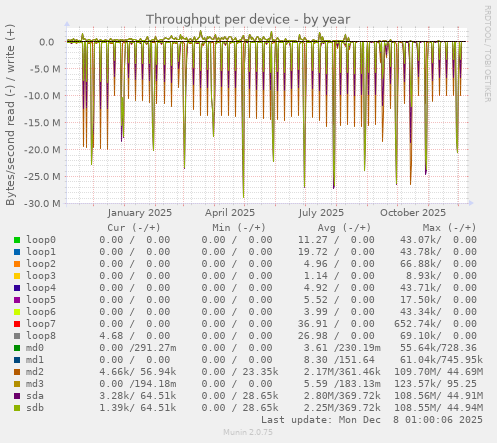The height and width of the screenshot is (443, 497).
Task: Click the loop3 yellow legend swatch
Action: (x=17, y=276)
